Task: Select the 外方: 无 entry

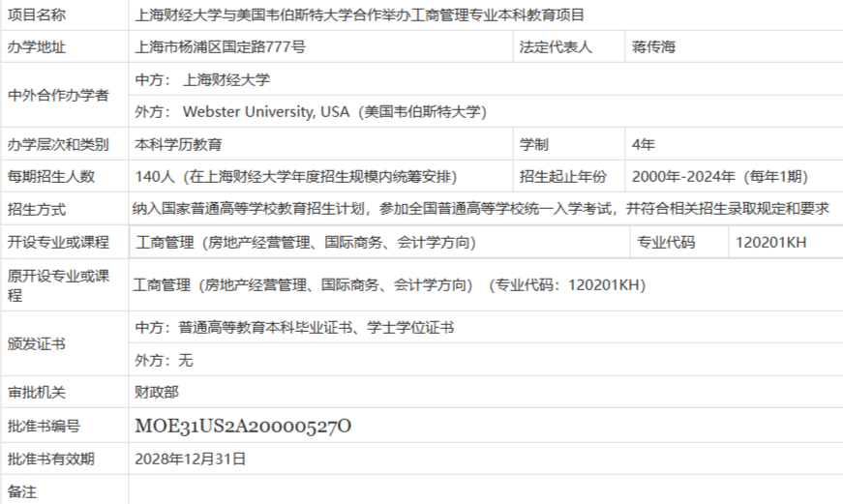Action: coord(164,360)
